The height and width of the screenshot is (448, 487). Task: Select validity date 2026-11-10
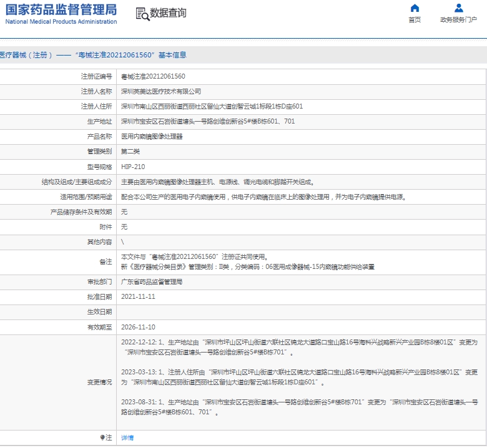pos(138,327)
